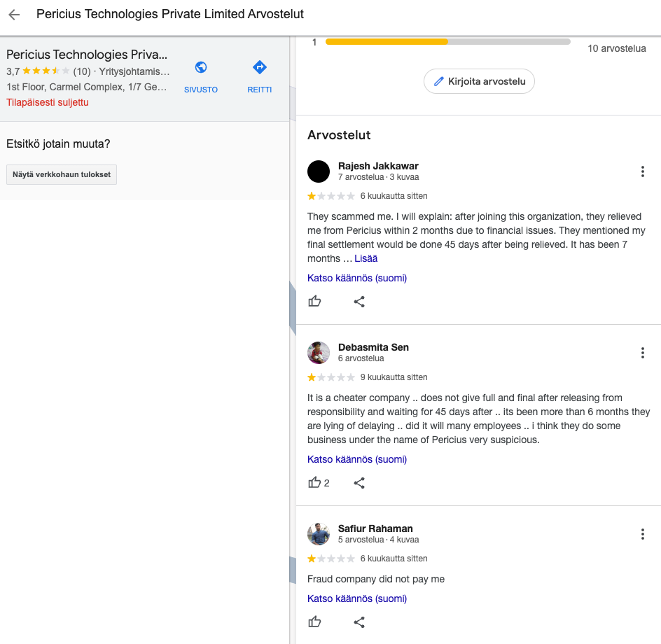Open more options menu for Debasmita Sen's review

pos(643,353)
